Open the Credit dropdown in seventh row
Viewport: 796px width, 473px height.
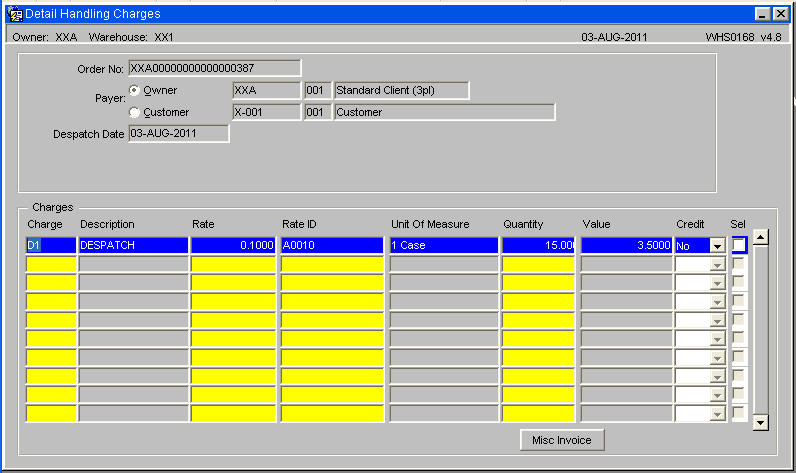pyautogui.click(x=717, y=358)
